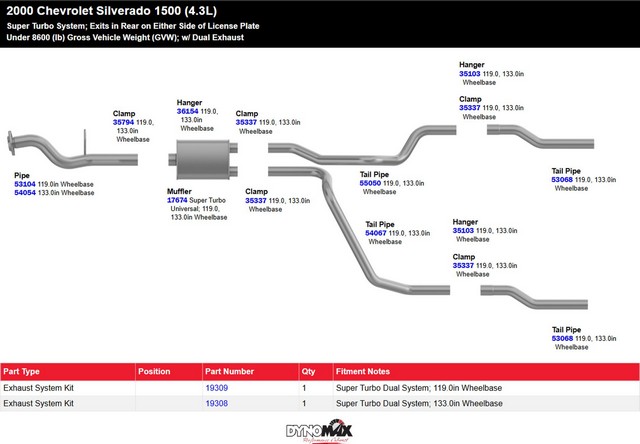Select the 119.0in Wheelbase fitment note row
This screenshot has height=444, width=640.
pos(419,388)
